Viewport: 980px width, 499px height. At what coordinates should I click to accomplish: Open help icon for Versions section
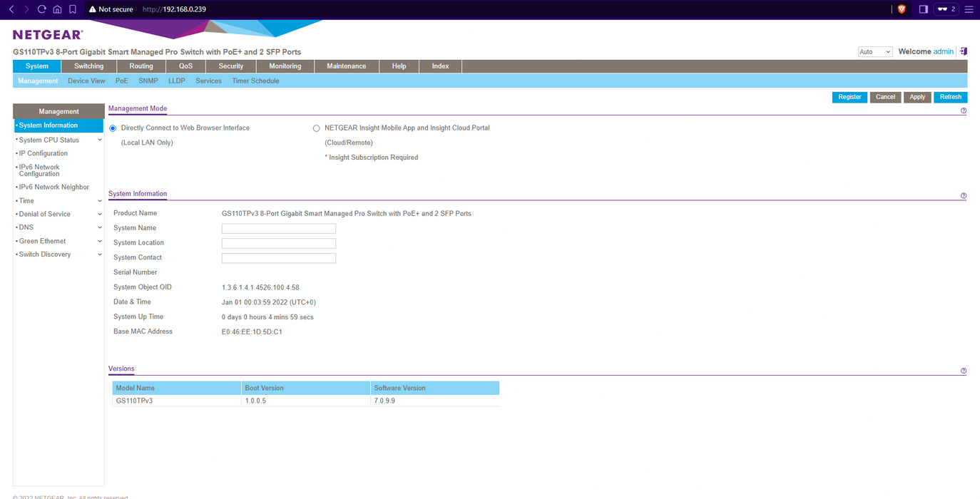coord(964,371)
